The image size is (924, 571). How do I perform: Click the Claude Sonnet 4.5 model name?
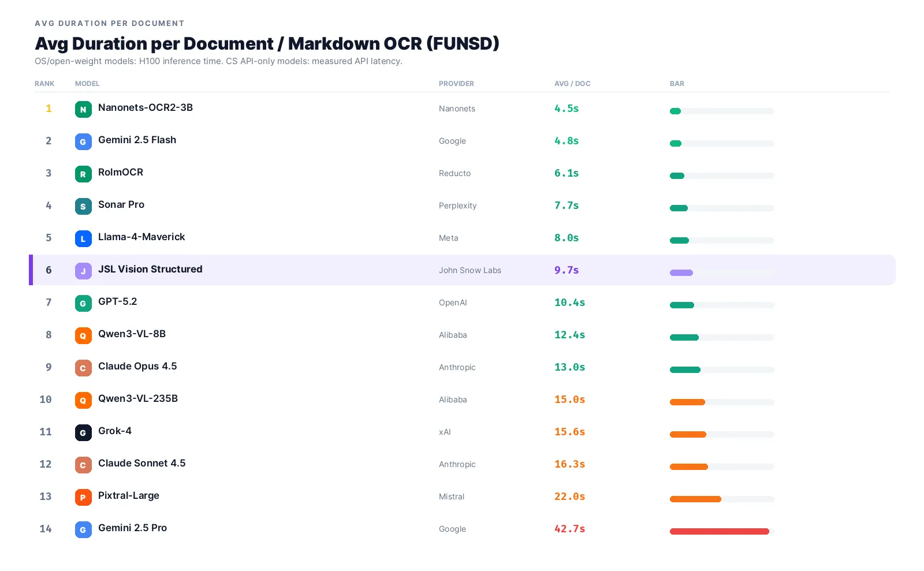(142, 463)
